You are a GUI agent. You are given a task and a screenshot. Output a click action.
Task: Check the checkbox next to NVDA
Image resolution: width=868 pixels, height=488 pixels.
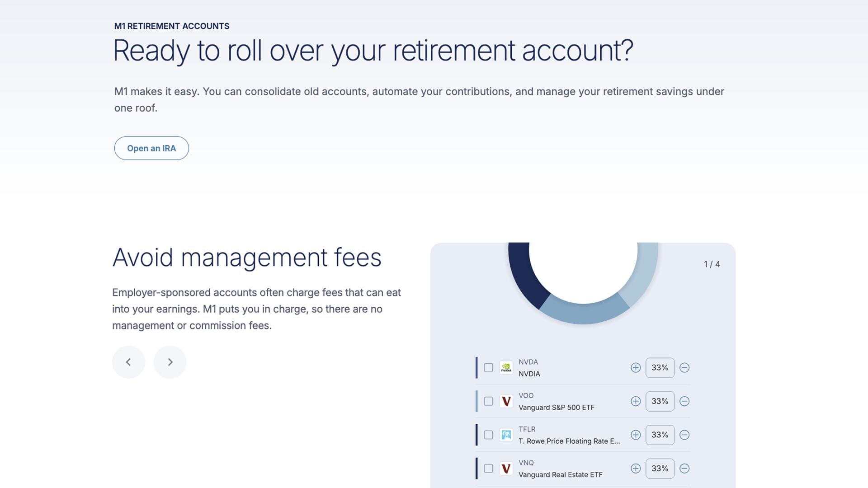tap(488, 368)
